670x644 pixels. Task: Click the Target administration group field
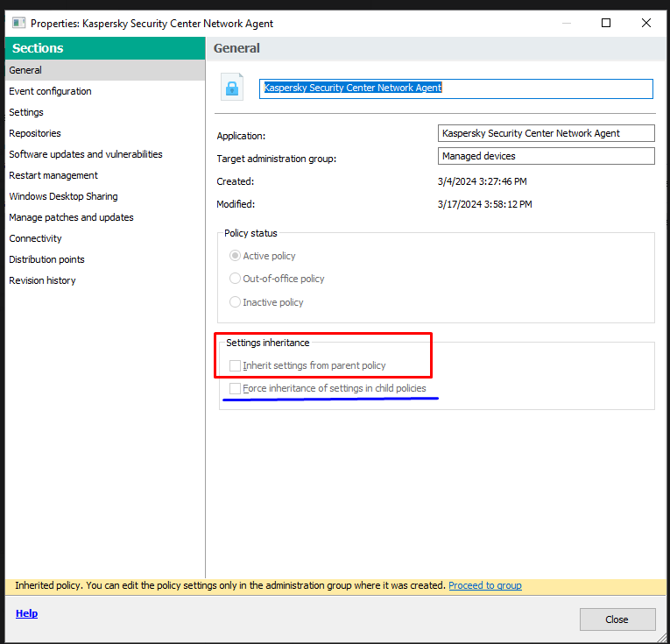[x=547, y=156]
